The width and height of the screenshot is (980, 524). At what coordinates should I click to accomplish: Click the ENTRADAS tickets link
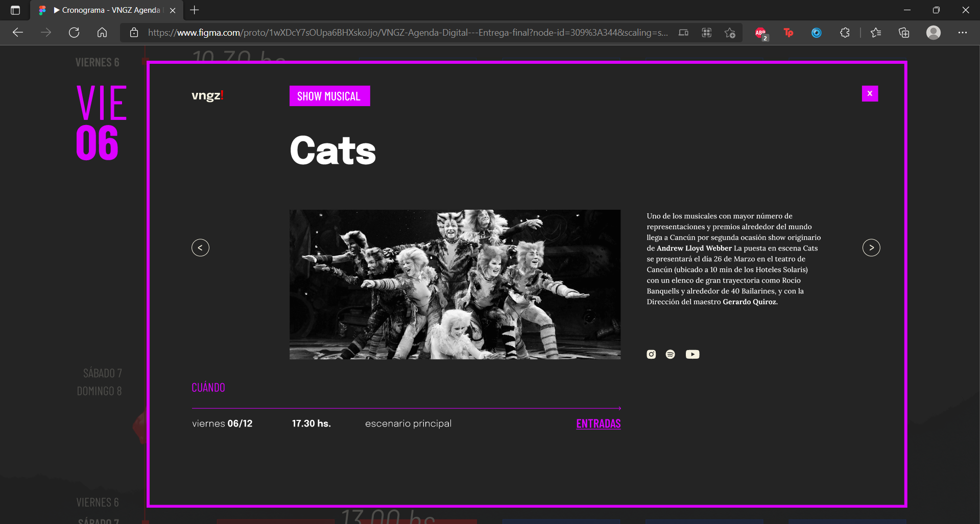(599, 423)
